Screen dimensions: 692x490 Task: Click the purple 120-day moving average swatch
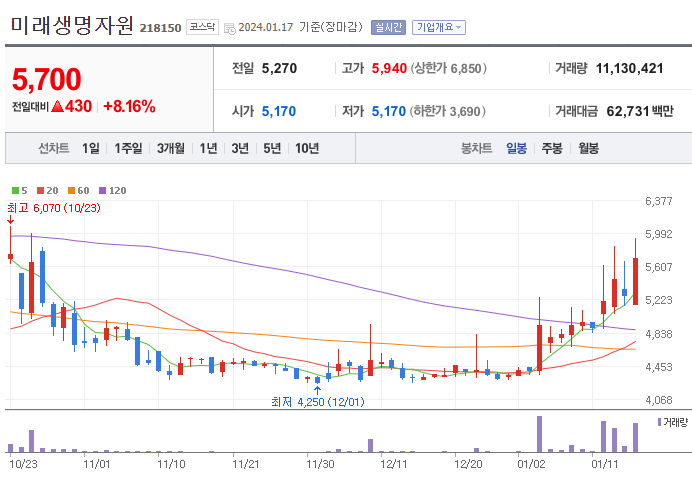[x=103, y=191]
